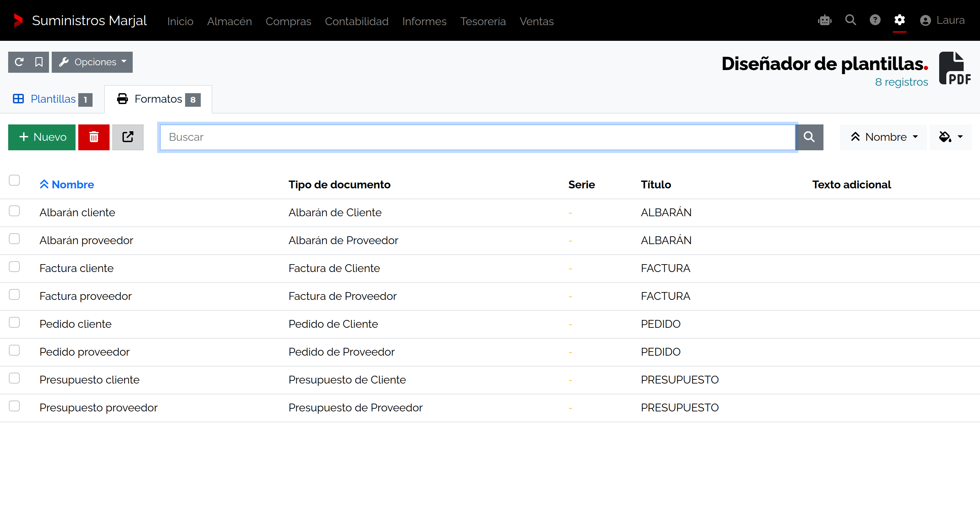Check the Albarán cliente row checkbox
Image resolution: width=980 pixels, height=510 pixels.
pyautogui.click(x=14, y=211)
